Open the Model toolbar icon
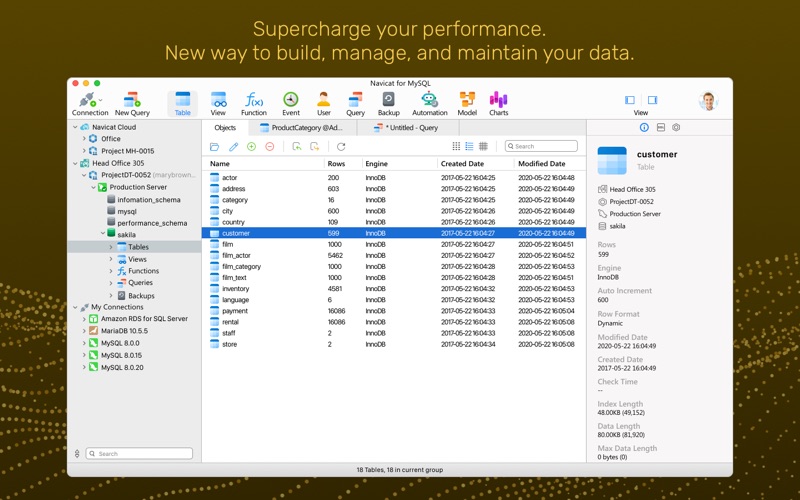Viewport: 800px width, 500px height. click(x=467, y=104)
